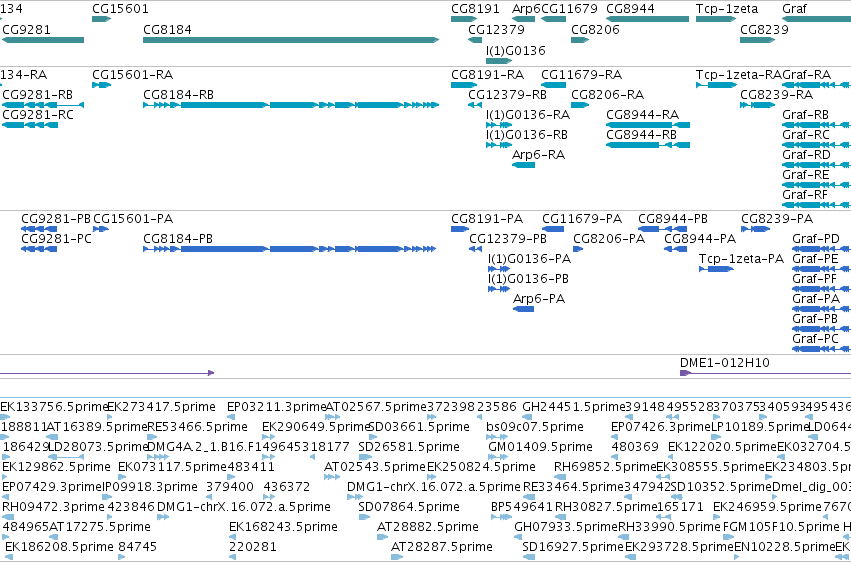The width and height of the screenshot is (851, 562).
Task: Click the Graf-PD protein label
Action: [816, 239]
